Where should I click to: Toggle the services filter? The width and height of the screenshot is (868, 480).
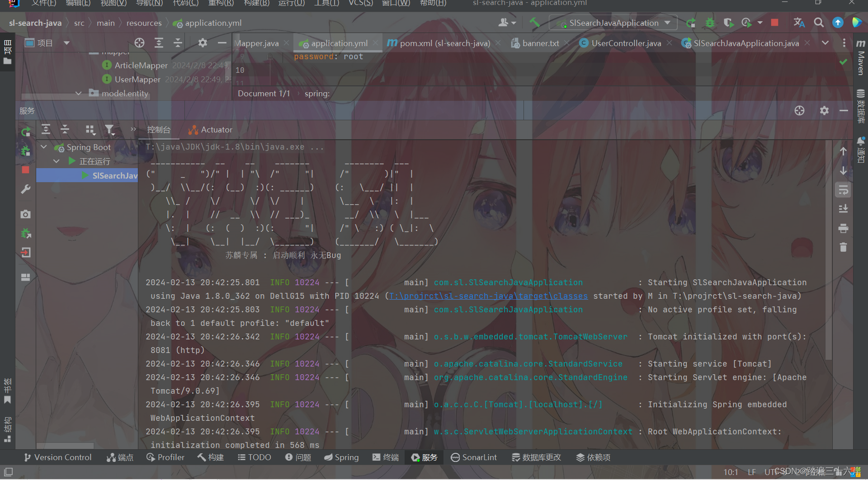point(110,130)
